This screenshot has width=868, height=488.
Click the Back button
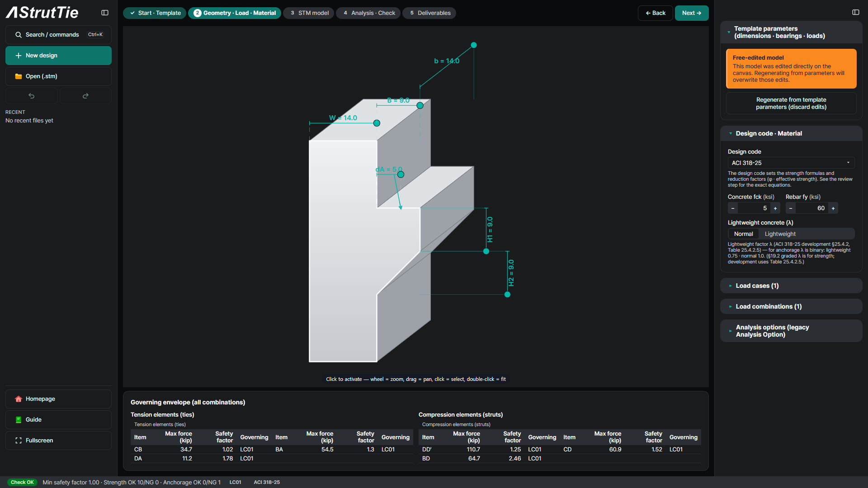pos(656,13)
